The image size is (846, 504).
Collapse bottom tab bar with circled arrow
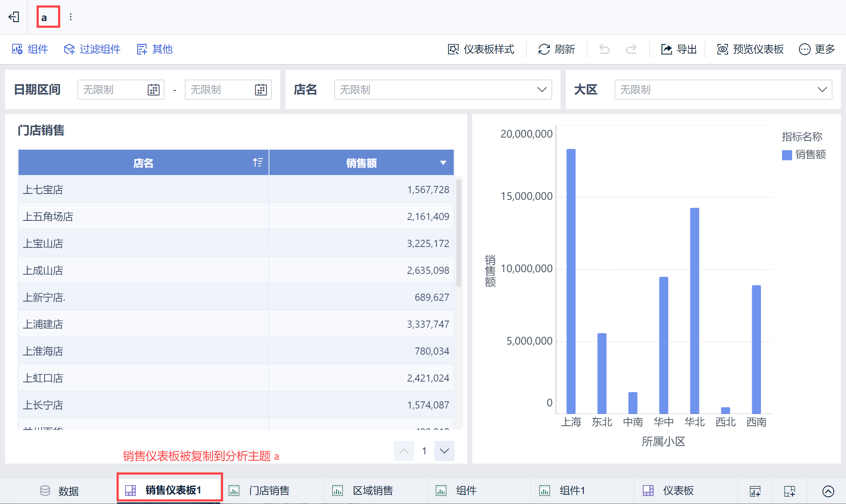(x=828, y=491)
